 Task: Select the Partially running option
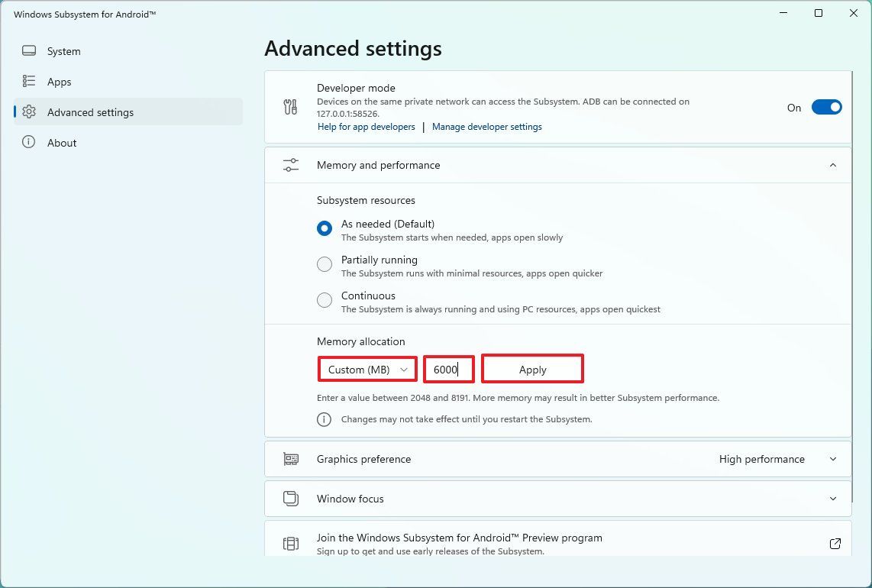324,264
